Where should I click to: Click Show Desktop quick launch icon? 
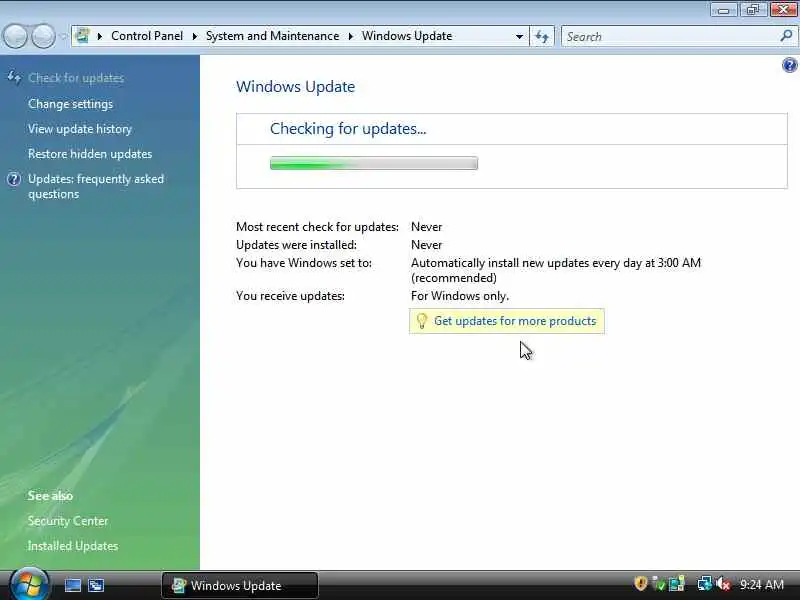tap(72, 585)
